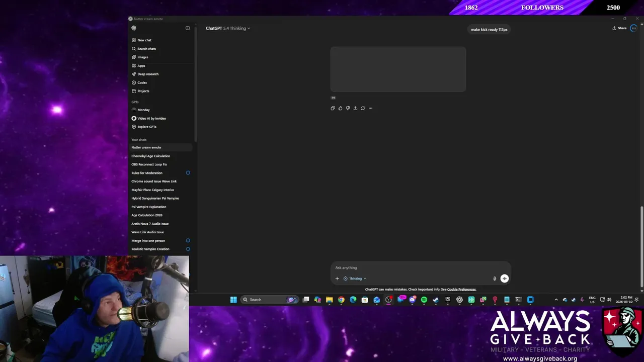644x362 pixels.
Task: Collapse the GPTs section header
Action: coord(135,102)
